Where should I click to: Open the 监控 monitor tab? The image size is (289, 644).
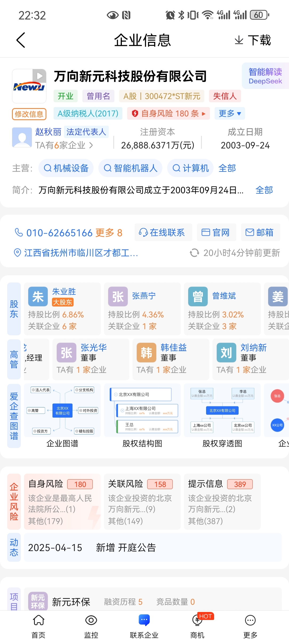pyautogui.click(x=91, y=626)
